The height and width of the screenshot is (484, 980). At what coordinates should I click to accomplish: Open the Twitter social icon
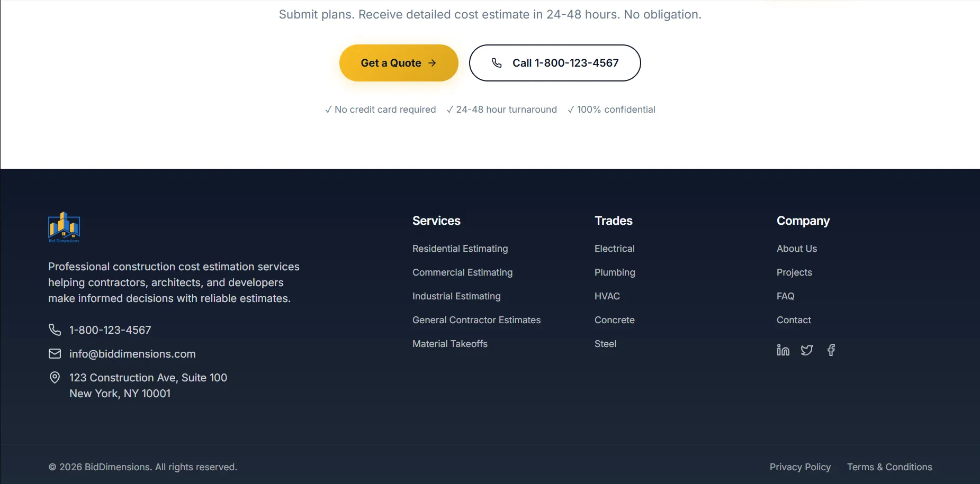(x=807, y=350)
